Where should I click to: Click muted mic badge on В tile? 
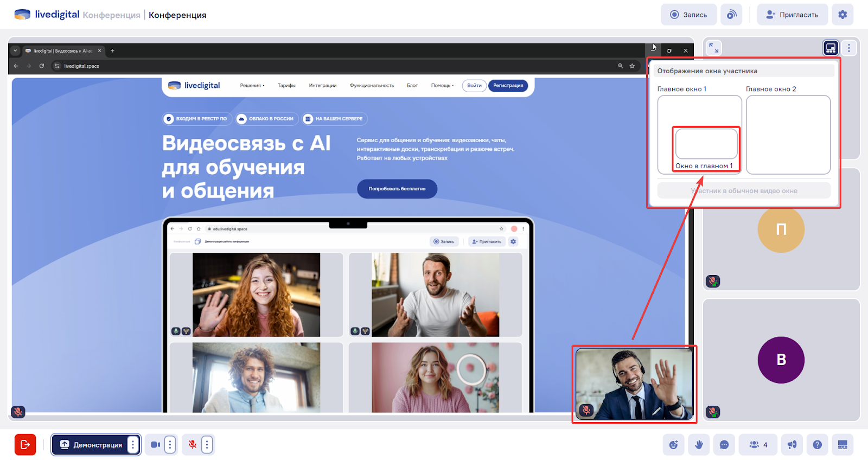[x=713, y=412]
